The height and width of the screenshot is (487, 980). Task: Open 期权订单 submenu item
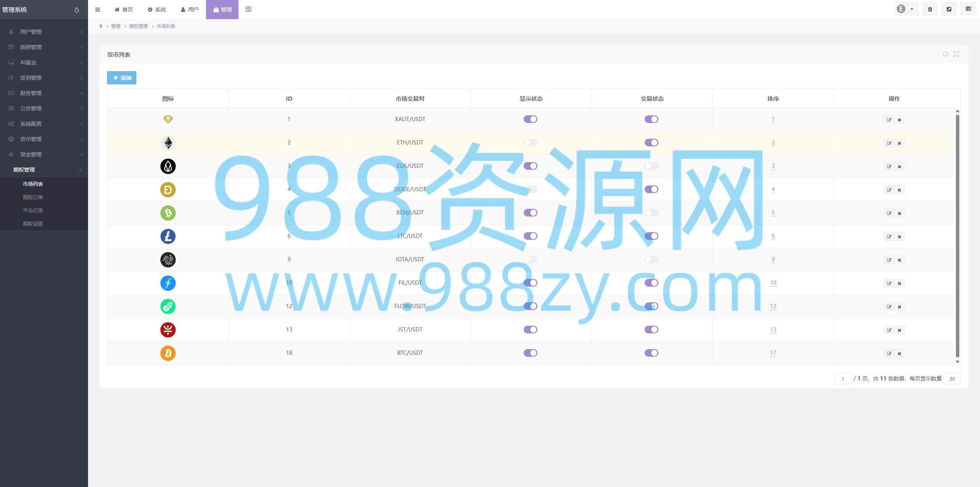pos(33,197)
